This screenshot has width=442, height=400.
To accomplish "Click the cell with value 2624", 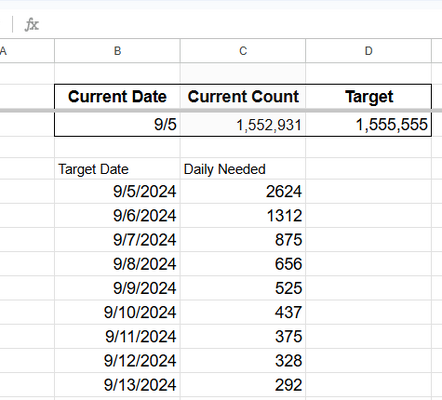I will coord(243,191).
